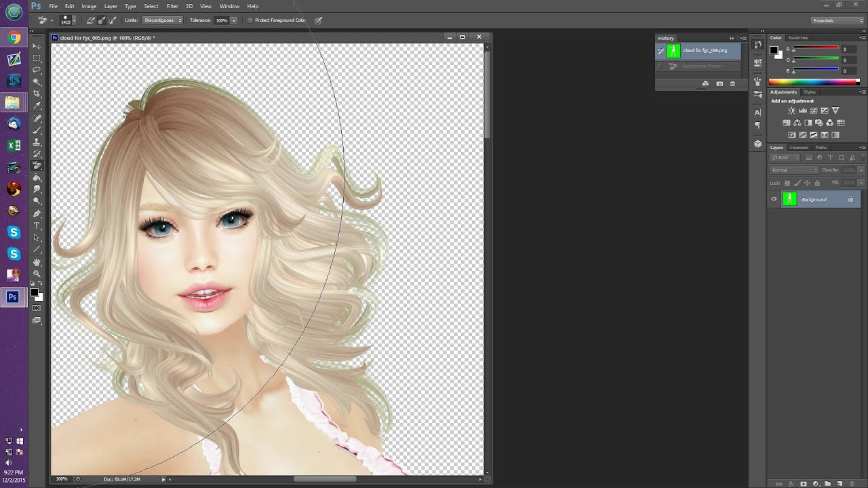Add a Channel Mixer adjustment
This screenshot has width=868, height=488.
point(830,123)
